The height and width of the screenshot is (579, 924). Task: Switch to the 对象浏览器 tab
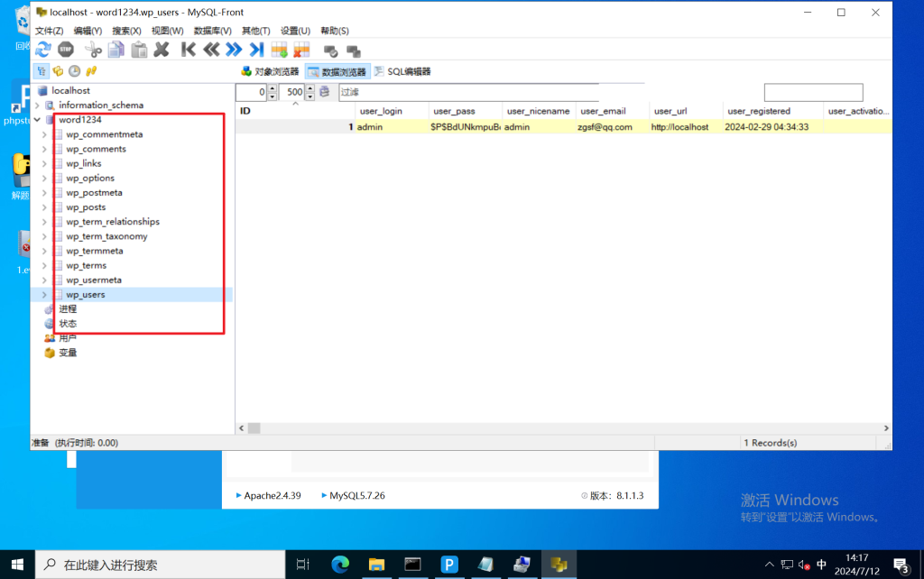pos(270,71)
